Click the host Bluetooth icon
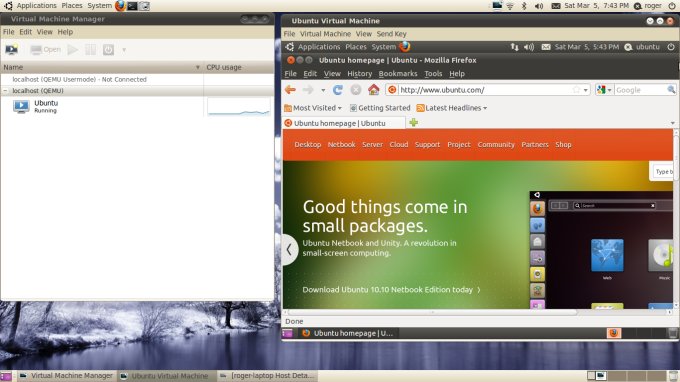 (x=524, y=6)
